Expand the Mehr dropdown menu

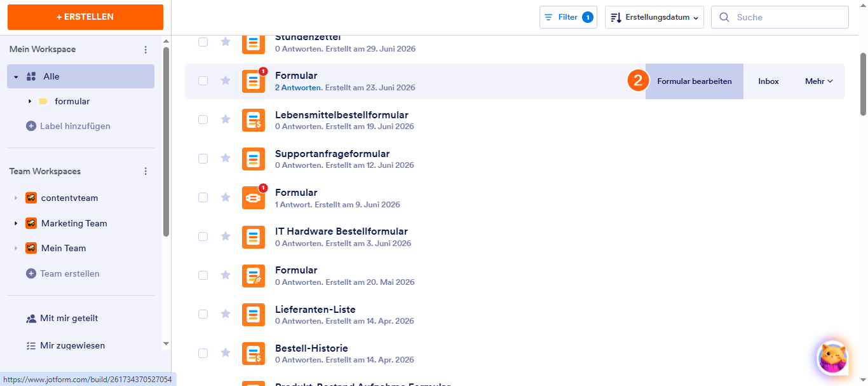click(819, 81)
